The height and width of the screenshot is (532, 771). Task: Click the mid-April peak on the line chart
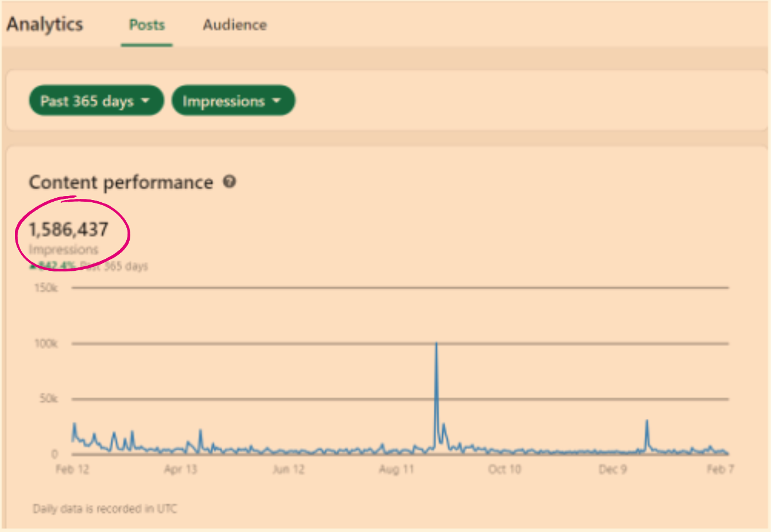pyautogui.click(x=200, y=431)
